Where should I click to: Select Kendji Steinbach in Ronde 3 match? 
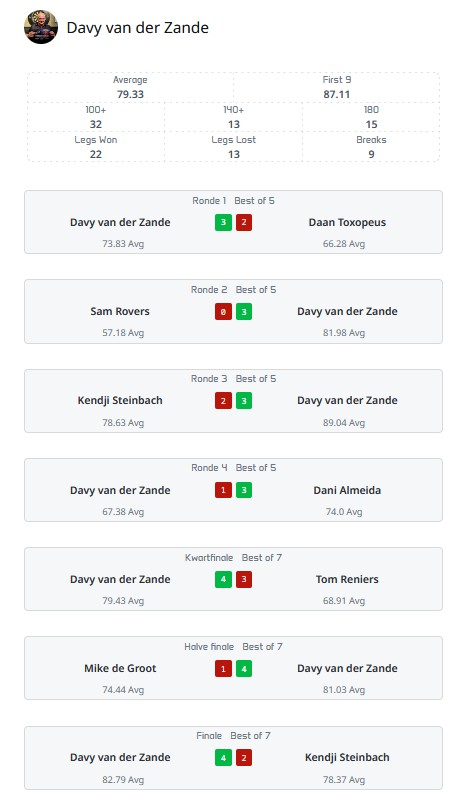click(x=120, y=400)
